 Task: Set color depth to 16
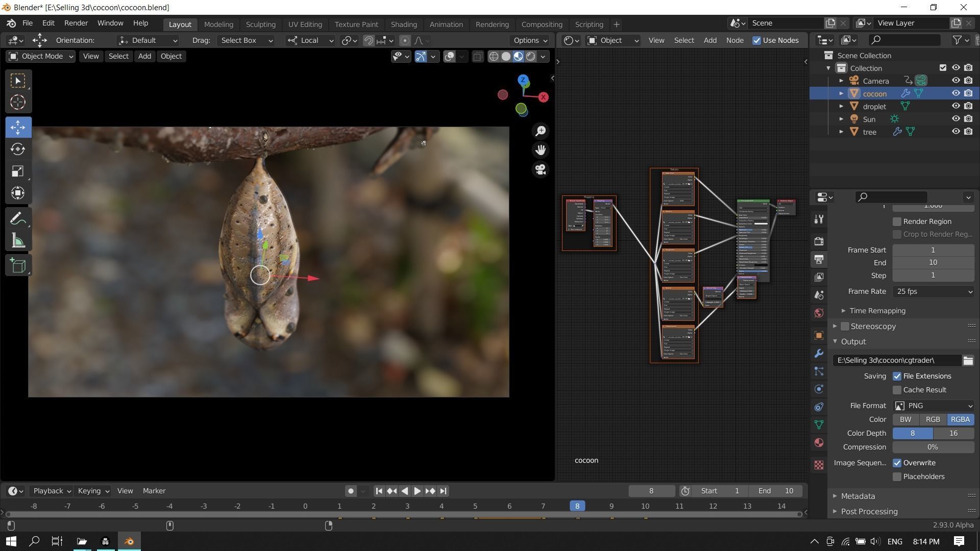tap(953, 433)
